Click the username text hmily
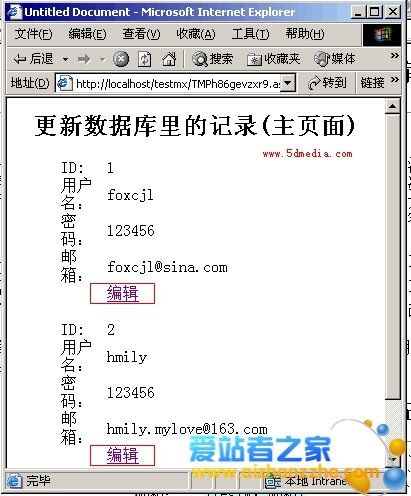Image resolution: width=411 pixels, height=496 pixels. [127, 357]
